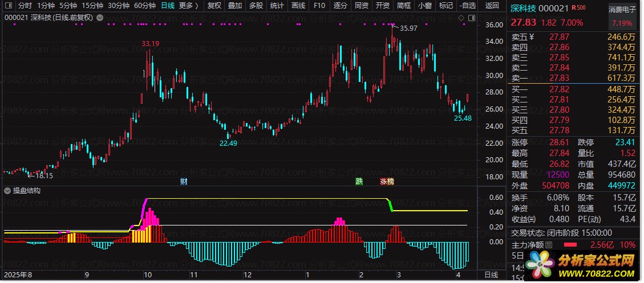Click the PE(动) value 43.4
644x283 pixels.
tap(627, 219)
